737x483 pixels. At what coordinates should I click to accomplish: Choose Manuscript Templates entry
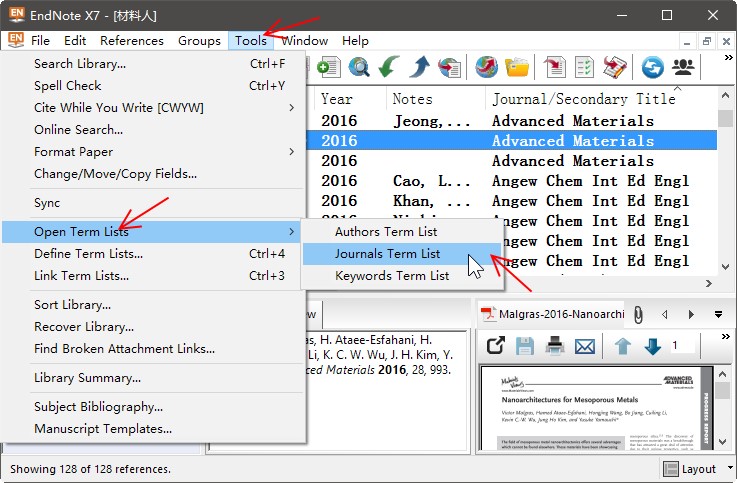pyautogui.click(x=153, y=428)
